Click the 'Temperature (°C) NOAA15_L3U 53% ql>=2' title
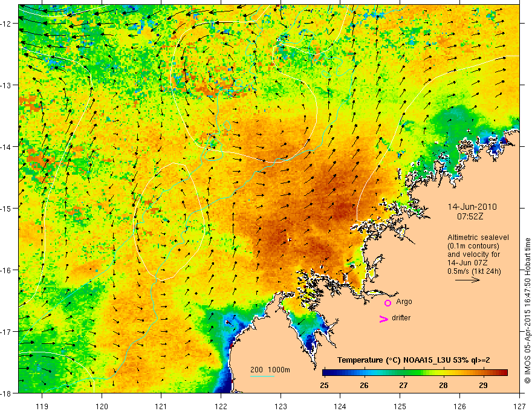 pyautogui.click(x=414, y=360)
